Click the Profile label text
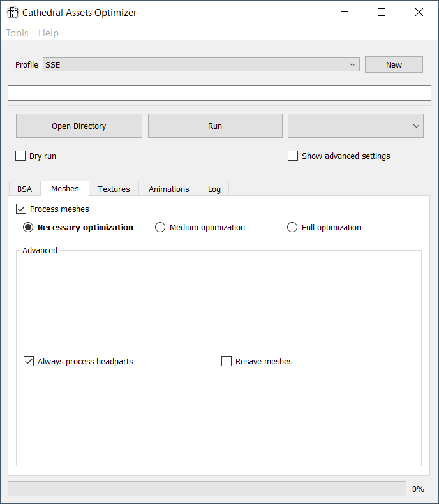Viewport: 439px width, 504px height. tap(27, 64)
